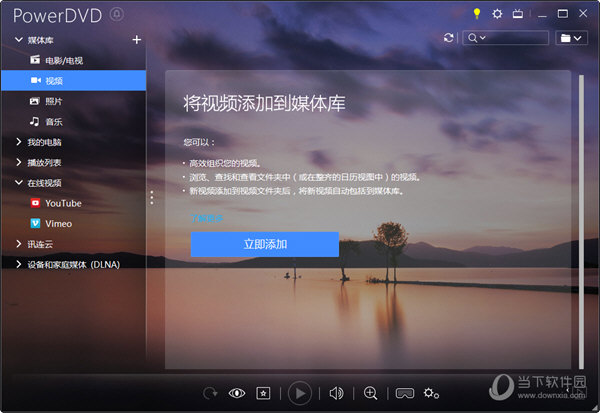600x413 pixels.
Task: Enable VR headset mode
Action: 404,393
